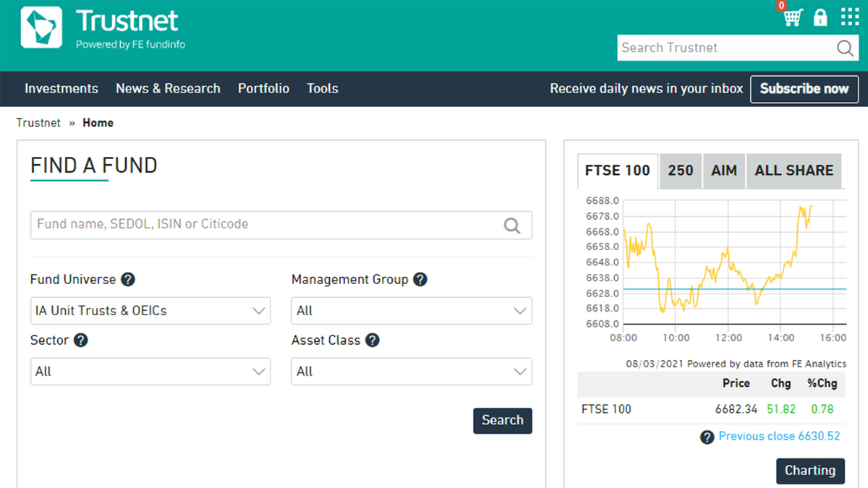The height and width of the screenshot is (488, 868).
Task: Click the fund Search button
Action: [x=503, y=421]
